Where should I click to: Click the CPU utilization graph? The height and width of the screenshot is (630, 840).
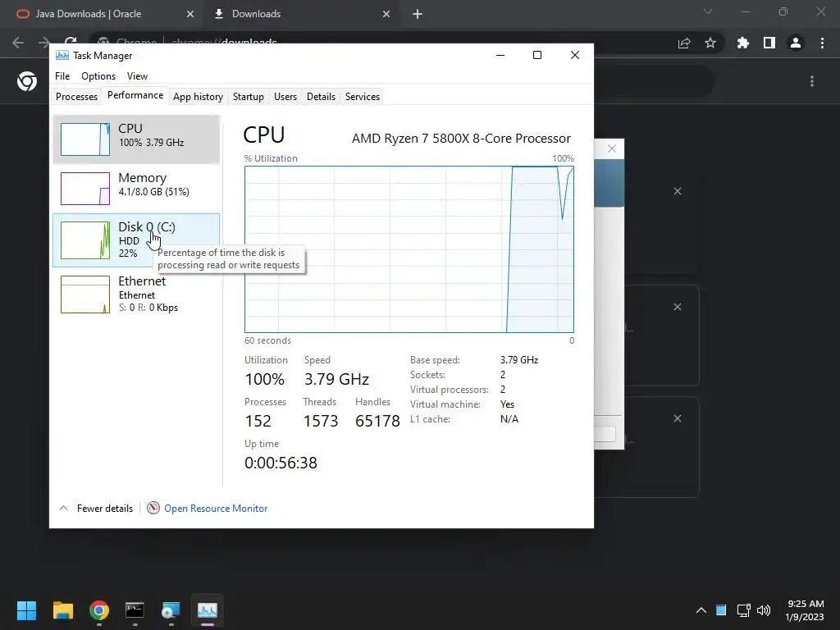409,249
